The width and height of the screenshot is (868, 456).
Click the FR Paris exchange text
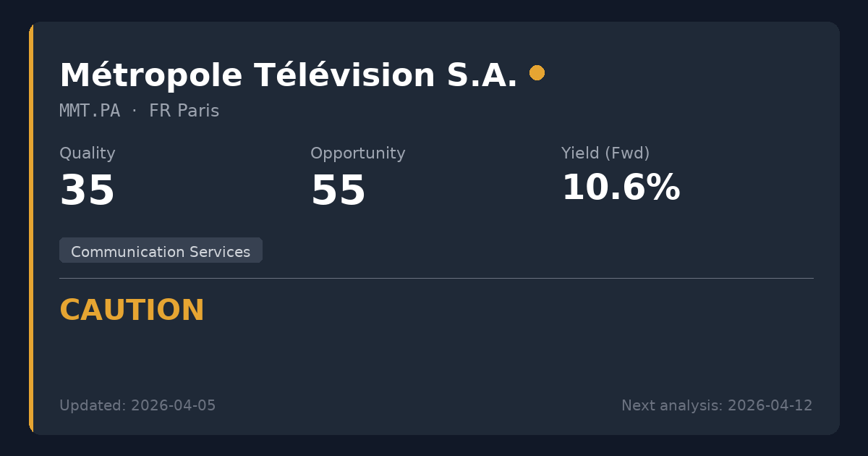(x=184, y=111)
